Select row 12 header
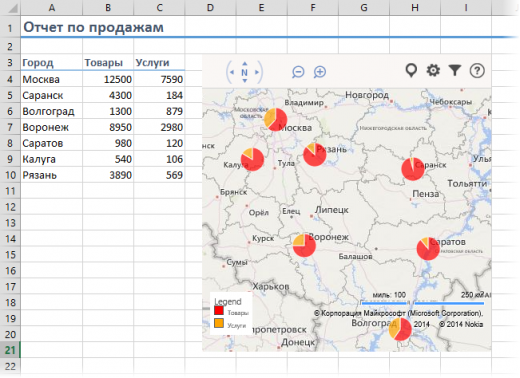The height and width of the screenshot is (378, 520). 10,207
